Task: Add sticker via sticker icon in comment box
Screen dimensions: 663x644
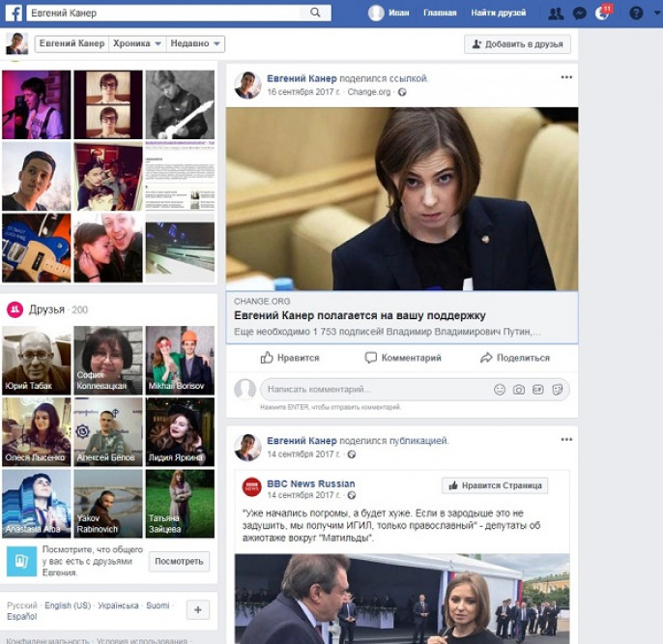Action: [558, 390]
